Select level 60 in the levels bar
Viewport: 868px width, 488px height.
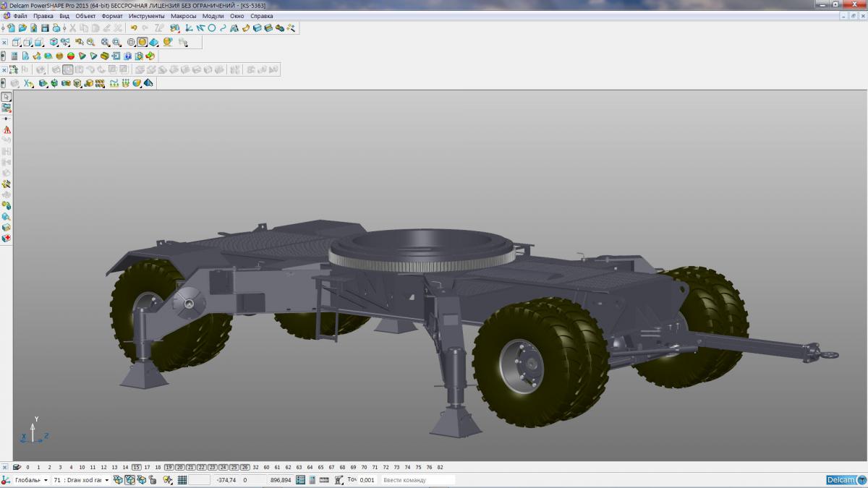tap(266, 467)
